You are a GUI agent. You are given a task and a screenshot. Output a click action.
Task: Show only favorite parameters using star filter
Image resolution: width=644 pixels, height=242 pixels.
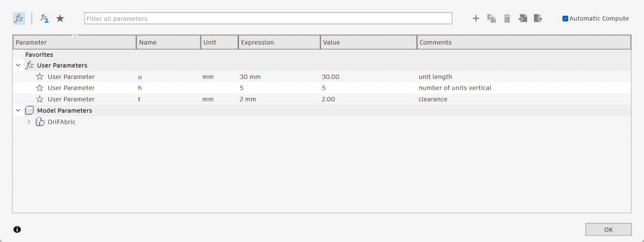(x=60, y=19)
